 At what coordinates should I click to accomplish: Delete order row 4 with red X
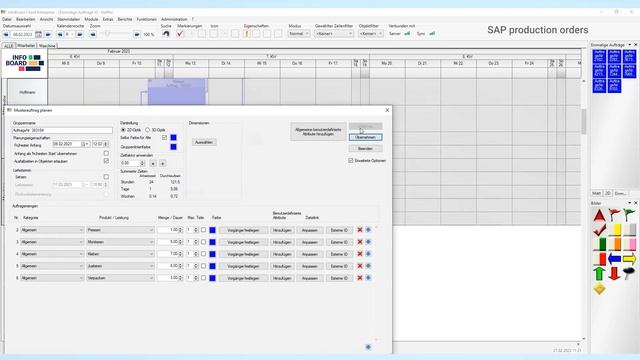point(360,254)
